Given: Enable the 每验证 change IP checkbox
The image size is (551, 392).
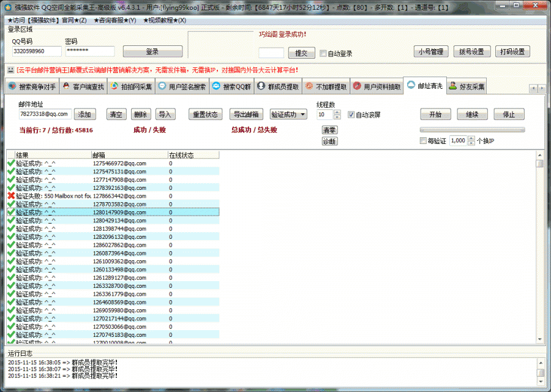Looking at the screenshot, I should pyautogui.click(x=423, y=141).
